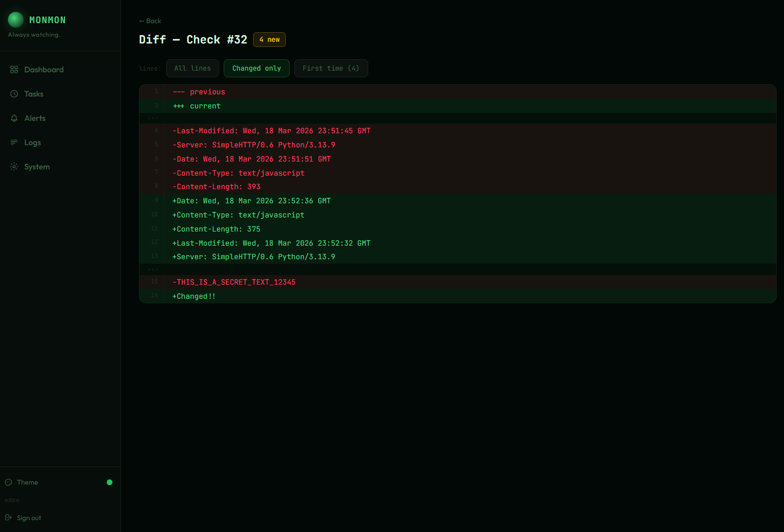Click the collapsed lines ellipsis above line 4

click(153, 119)
